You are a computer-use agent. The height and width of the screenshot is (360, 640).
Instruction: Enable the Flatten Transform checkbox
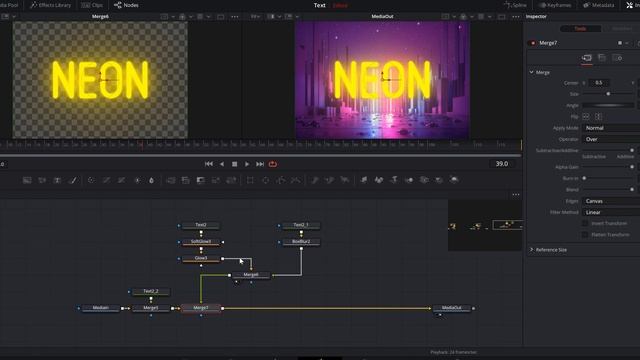tap(585, 235)
